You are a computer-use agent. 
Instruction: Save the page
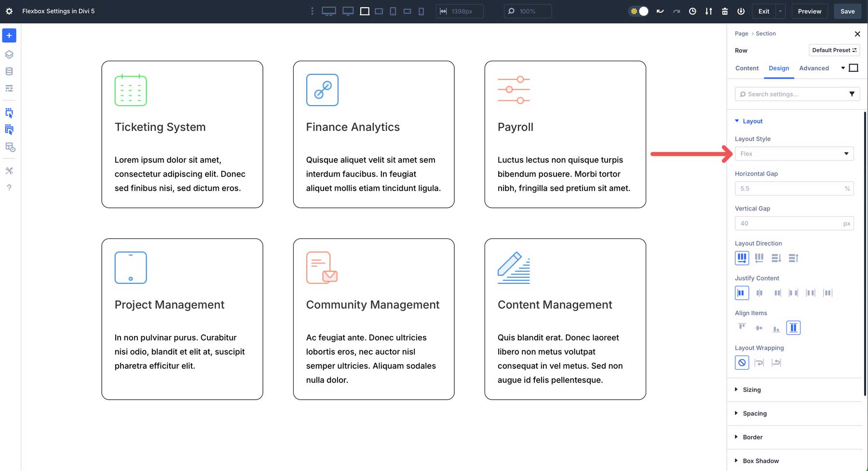pos(847,11)
